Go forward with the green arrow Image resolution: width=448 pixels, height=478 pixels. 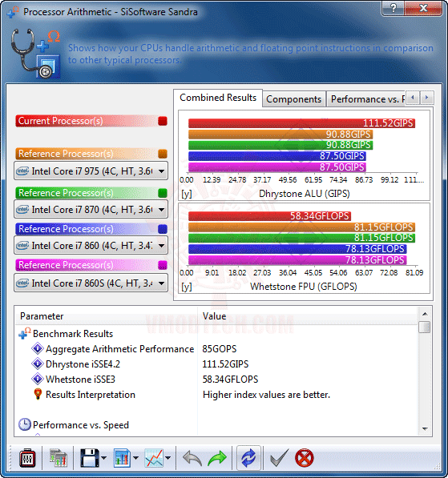click(x=217, y=459)
